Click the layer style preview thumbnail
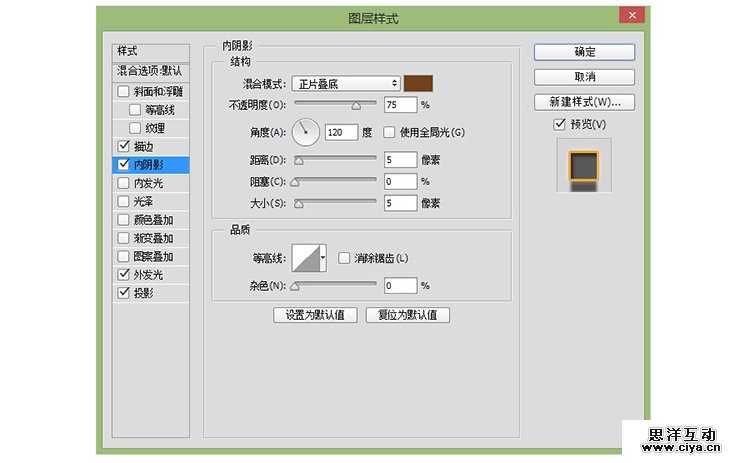This screenshot has height=463, width=750. click(x=583, y=166)
